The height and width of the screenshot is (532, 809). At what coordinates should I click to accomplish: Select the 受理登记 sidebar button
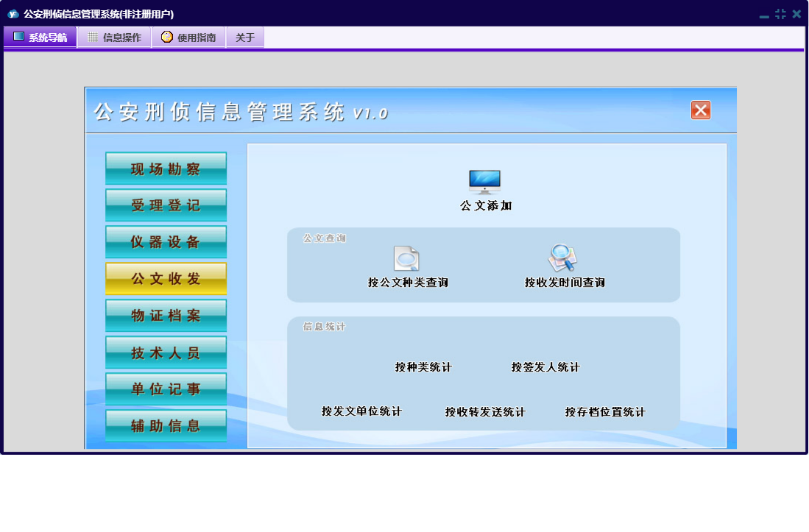pyautogui.click(x=166, y=205)
